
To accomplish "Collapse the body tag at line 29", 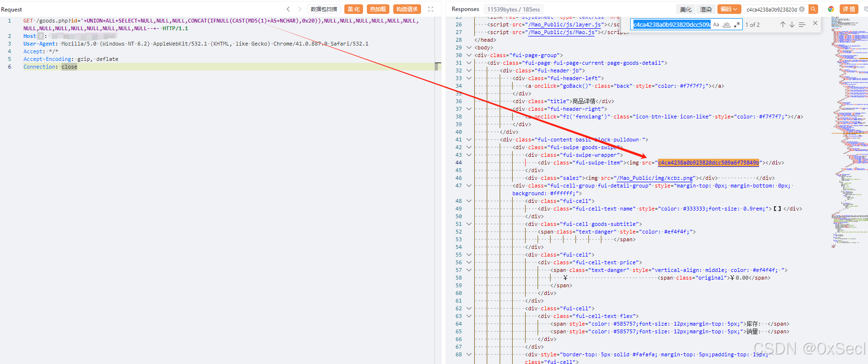I will click(x=469, y=47).
